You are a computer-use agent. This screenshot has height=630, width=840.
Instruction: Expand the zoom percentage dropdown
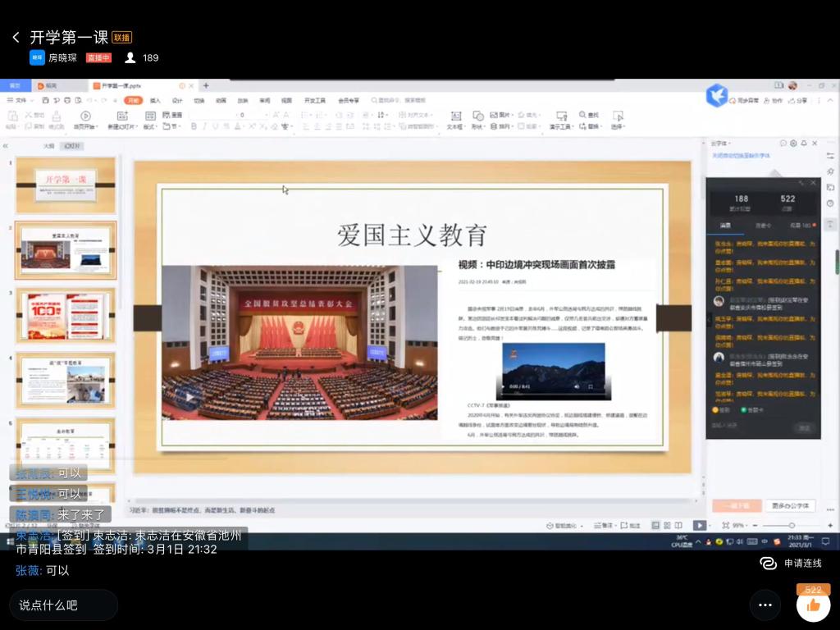coord(740,525)
